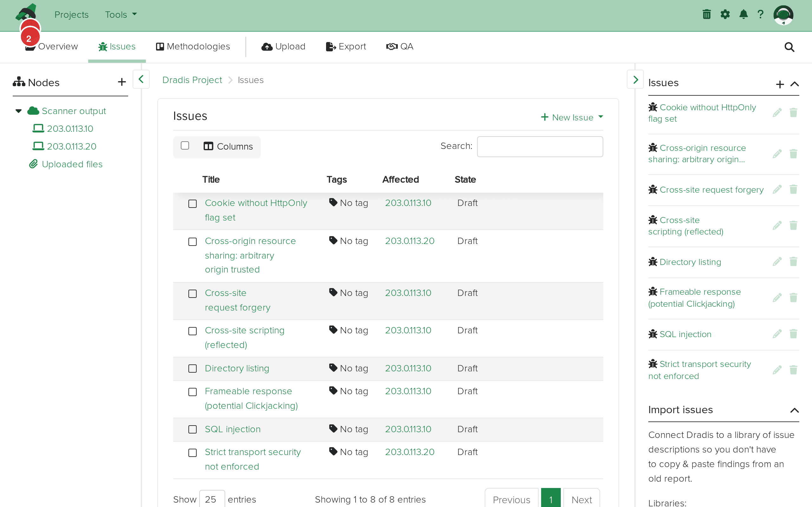Open the Upload tool
Image resolution: width=812 pixels, height=507 pixels.
click(x=283, y=47)
